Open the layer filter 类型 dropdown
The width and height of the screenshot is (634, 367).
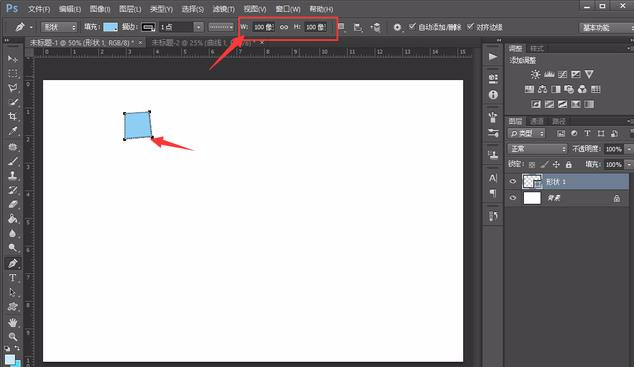coord(527,133)
